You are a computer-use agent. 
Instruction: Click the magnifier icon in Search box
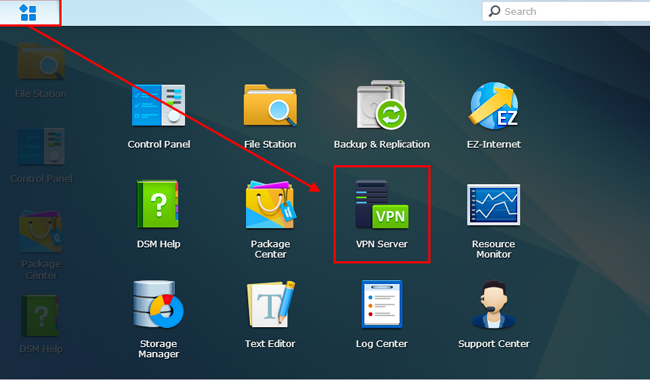494,11
